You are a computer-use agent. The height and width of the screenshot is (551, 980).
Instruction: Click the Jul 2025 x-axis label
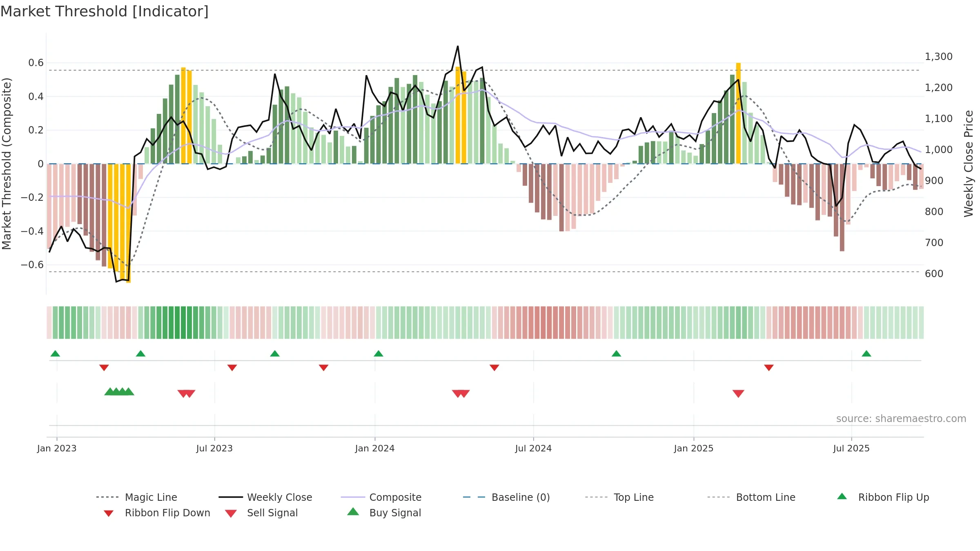tap(851, 448)
